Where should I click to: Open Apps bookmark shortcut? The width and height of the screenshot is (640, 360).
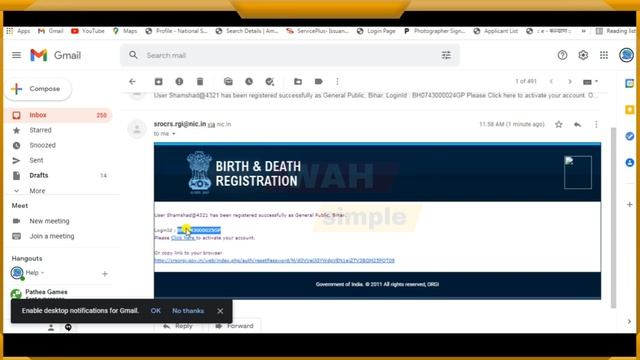18,31
